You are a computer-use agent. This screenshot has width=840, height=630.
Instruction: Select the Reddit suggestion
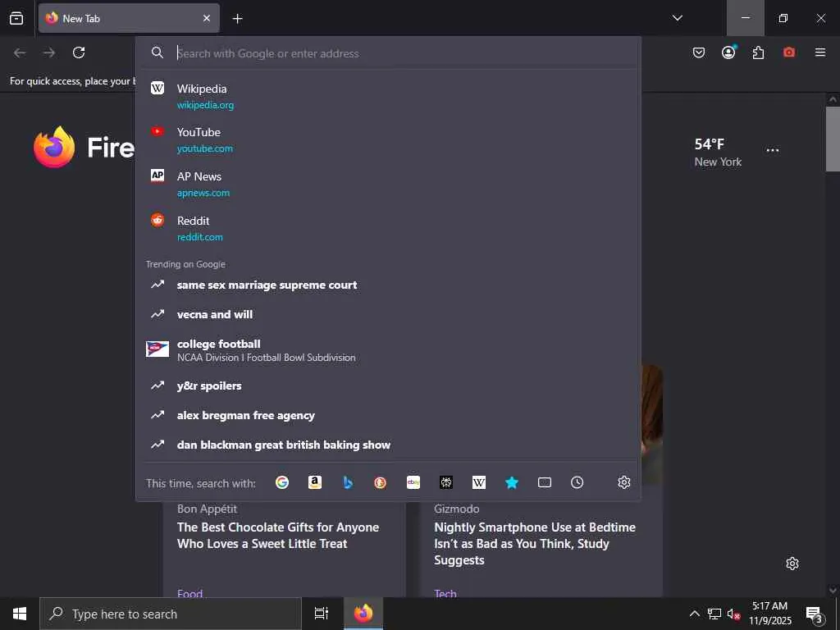coord(388,228)
